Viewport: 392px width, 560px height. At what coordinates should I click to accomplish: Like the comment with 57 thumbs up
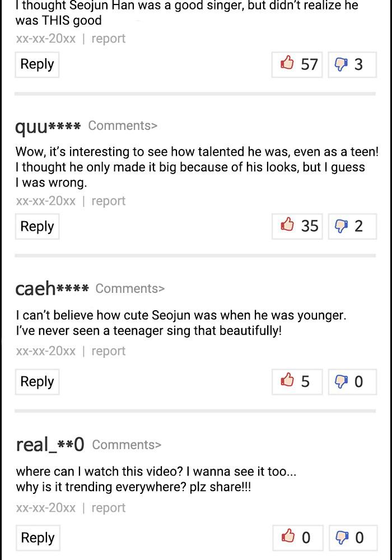click(297, 64)
